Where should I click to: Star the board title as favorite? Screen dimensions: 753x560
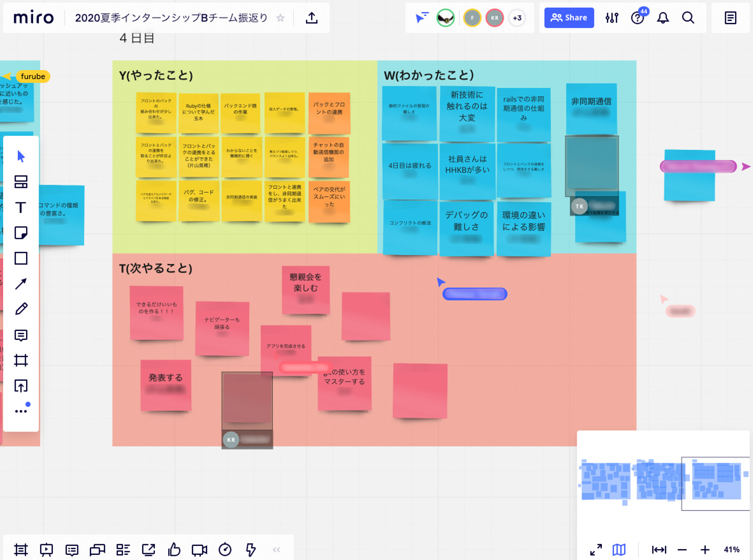280,18
